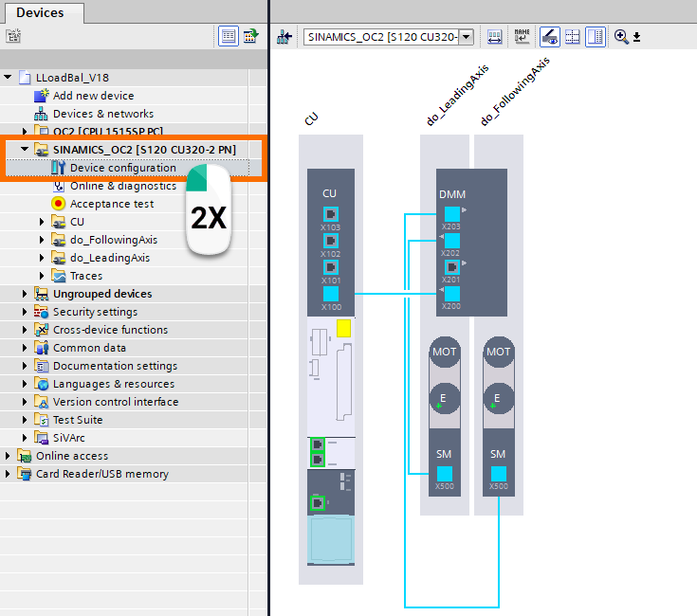Screen dimensions: 697x616
Task: Select Common data
Action: [89, 348]
